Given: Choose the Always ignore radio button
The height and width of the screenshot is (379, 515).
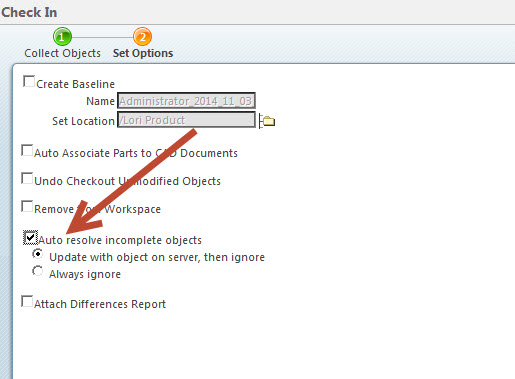Looking at the screenshot, I should [x=38, y=271].
